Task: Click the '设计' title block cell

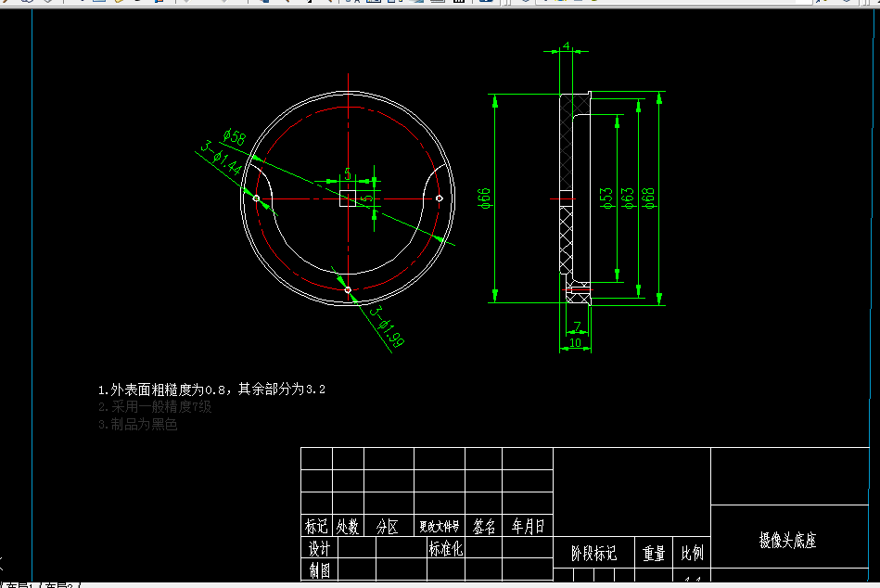Action: point(319,548)
